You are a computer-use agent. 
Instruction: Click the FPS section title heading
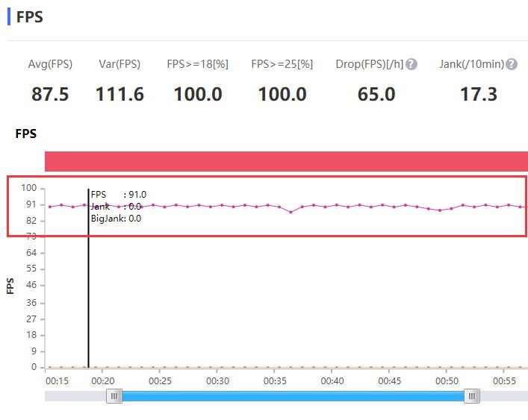(29, 17)
